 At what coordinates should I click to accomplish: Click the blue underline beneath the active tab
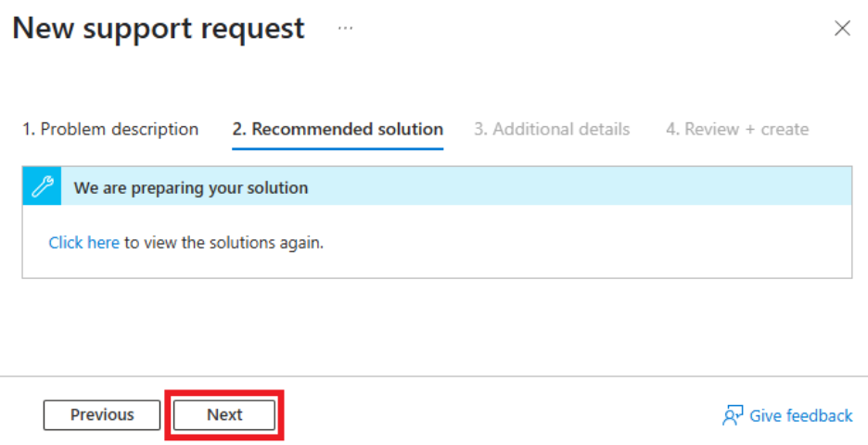338,148
